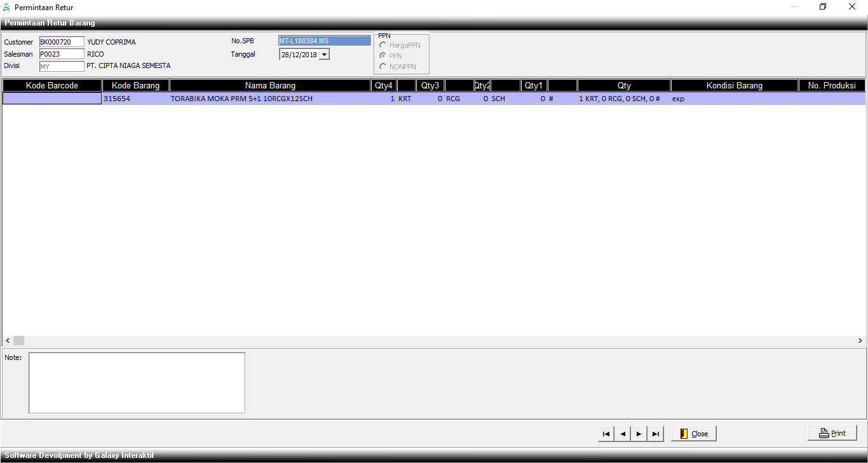Click the Customer code input field
Screen dimensions: 868x463
pos(62,42)
